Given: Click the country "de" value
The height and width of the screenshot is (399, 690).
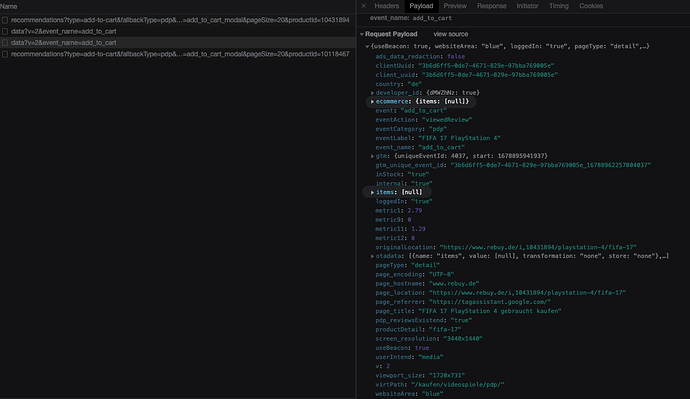Looking at the screenshot, I should click(415, 84).
